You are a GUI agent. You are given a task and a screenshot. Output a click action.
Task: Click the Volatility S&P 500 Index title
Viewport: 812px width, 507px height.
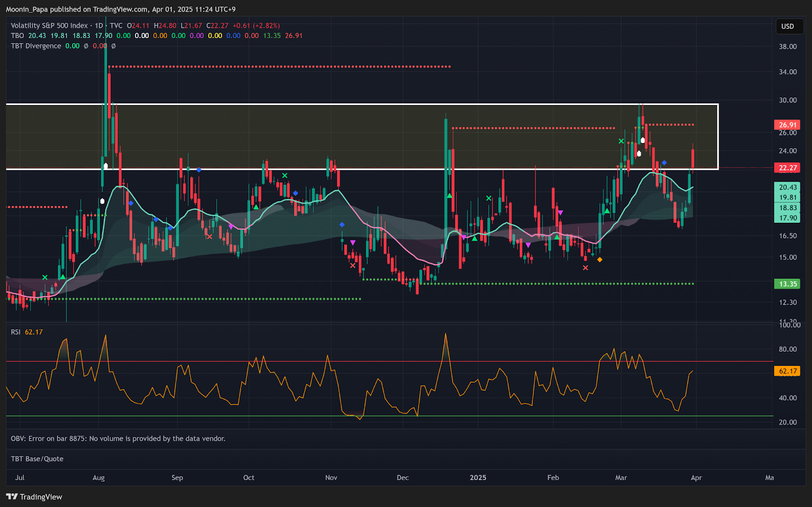pos(49,26)
